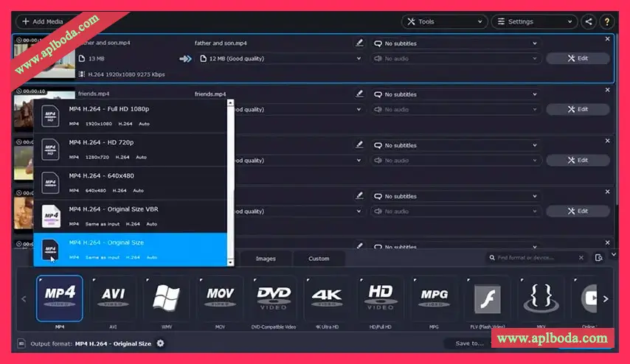Click the share icon in top bar

point(588,21)
